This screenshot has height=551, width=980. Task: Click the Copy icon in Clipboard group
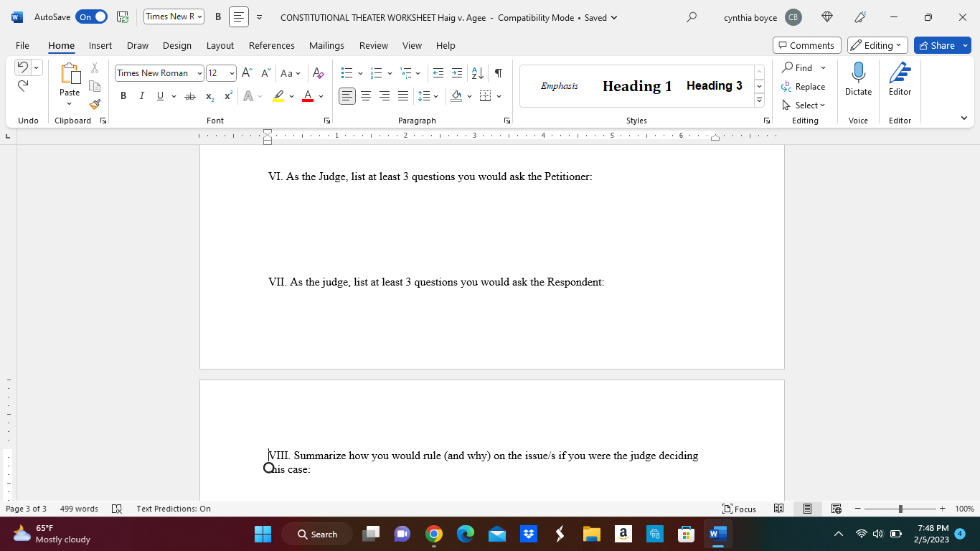pos(95,86)
